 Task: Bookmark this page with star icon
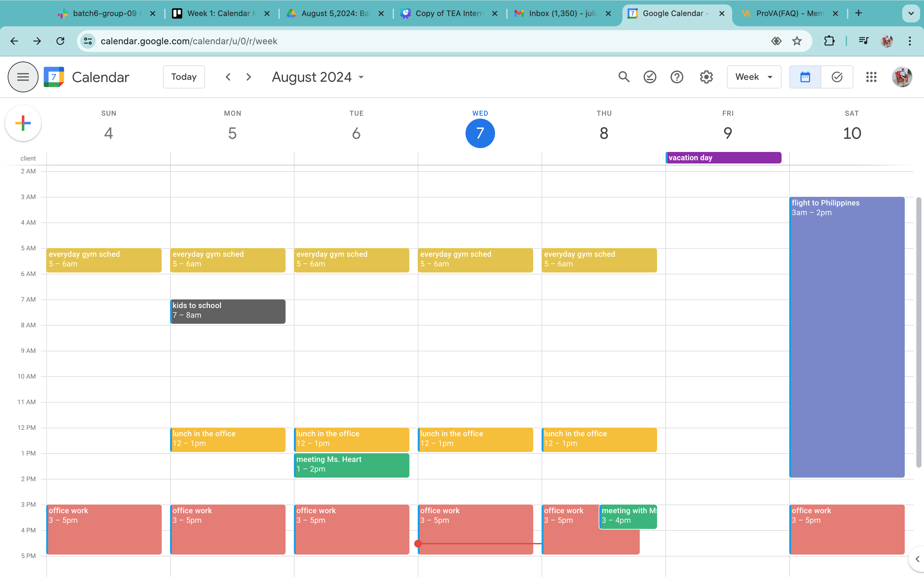pyautogui.click(x=797, y=41)
